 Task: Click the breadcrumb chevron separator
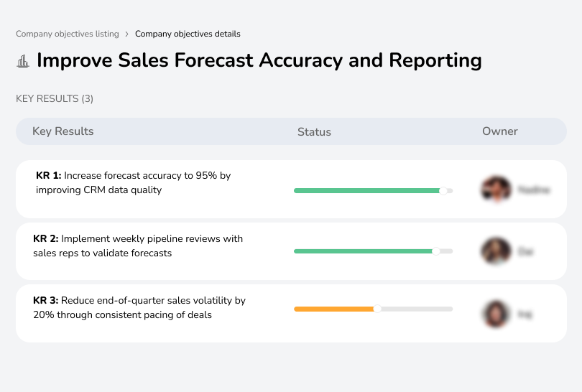127,34
